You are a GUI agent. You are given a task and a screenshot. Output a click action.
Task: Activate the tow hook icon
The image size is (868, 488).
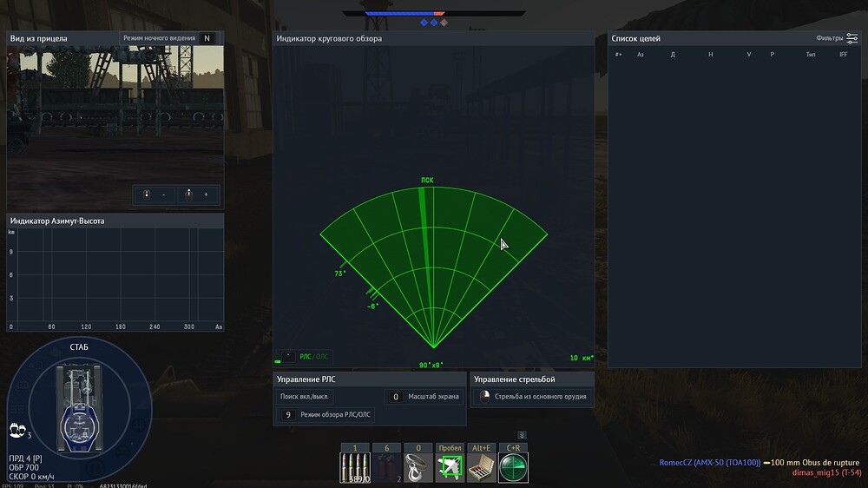pos(418,468)
